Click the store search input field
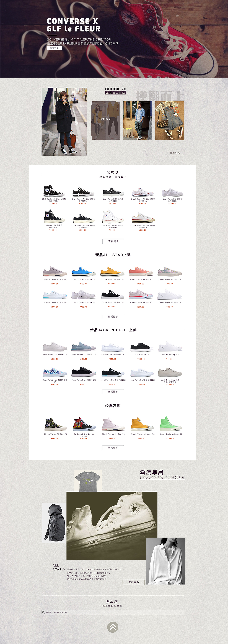Viewport: 228px width, 644px height. [x=113, y=613]
